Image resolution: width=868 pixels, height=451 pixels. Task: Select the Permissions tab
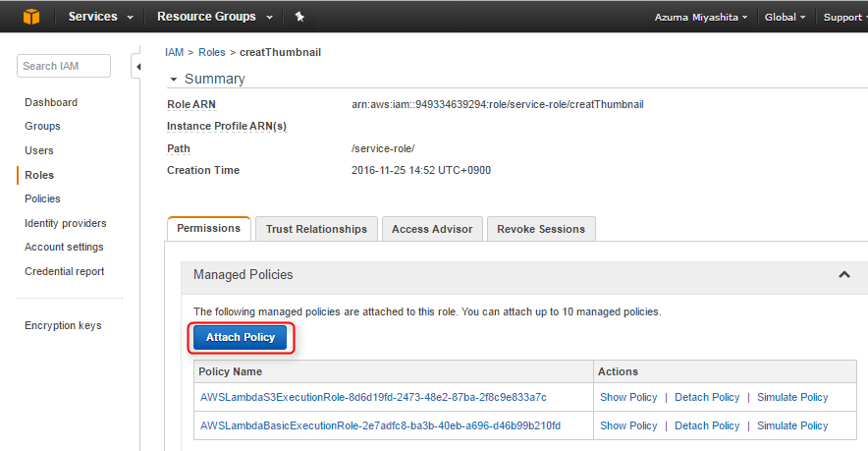209,228
